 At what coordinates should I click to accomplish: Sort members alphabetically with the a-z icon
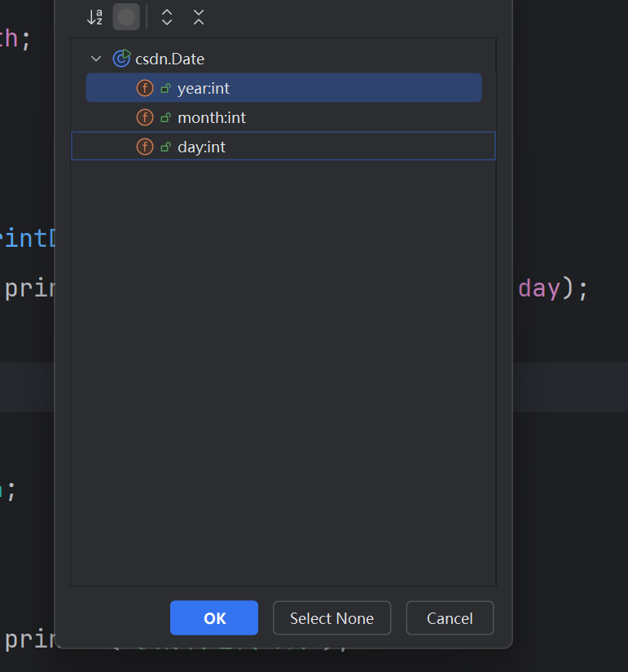[x=94, y=17]
